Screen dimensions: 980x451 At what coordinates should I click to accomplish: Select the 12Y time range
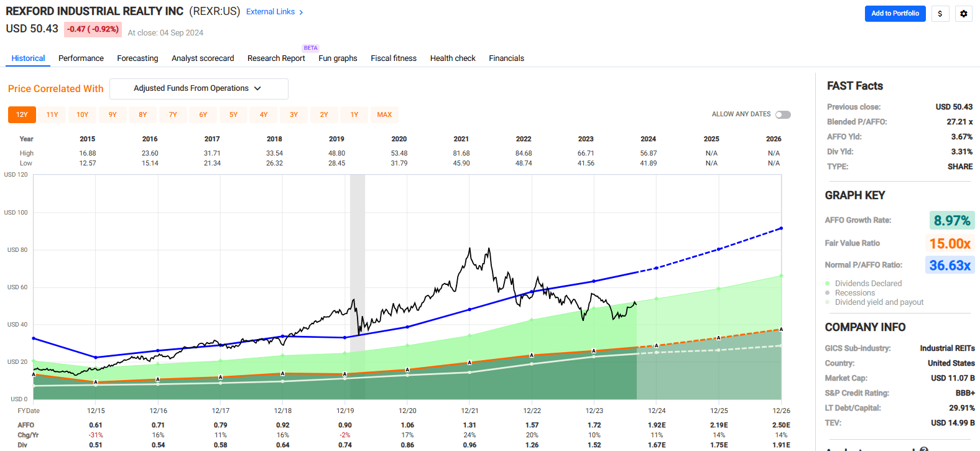22,114
